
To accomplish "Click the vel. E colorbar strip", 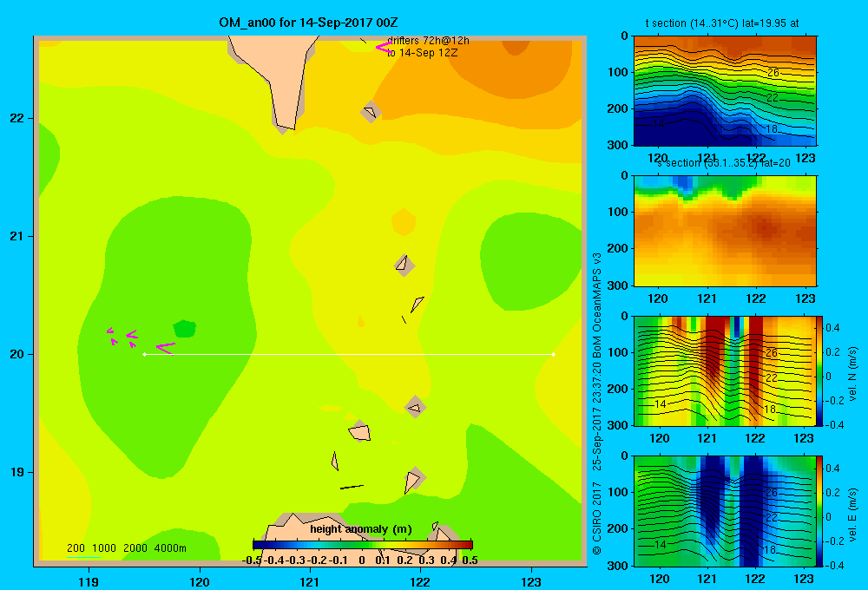I will pyautogui.click(x=820, y=511).
